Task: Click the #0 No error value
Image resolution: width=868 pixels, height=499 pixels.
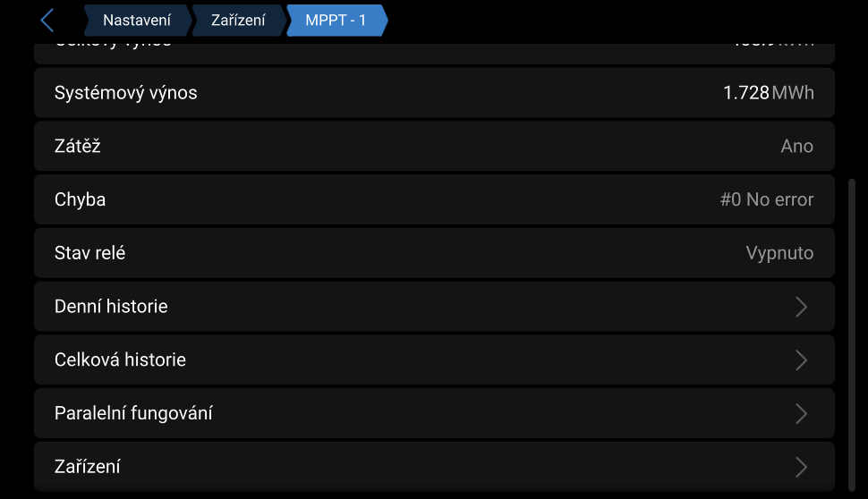Action: 766,199
